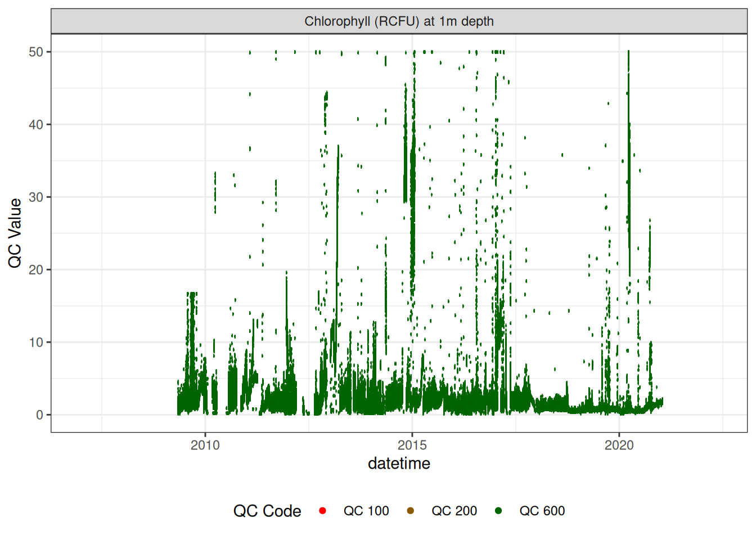Click the green QC 600 legend dot
Image resolution: width=756 pixels, height=540 pixels.
tap(498, 511)
